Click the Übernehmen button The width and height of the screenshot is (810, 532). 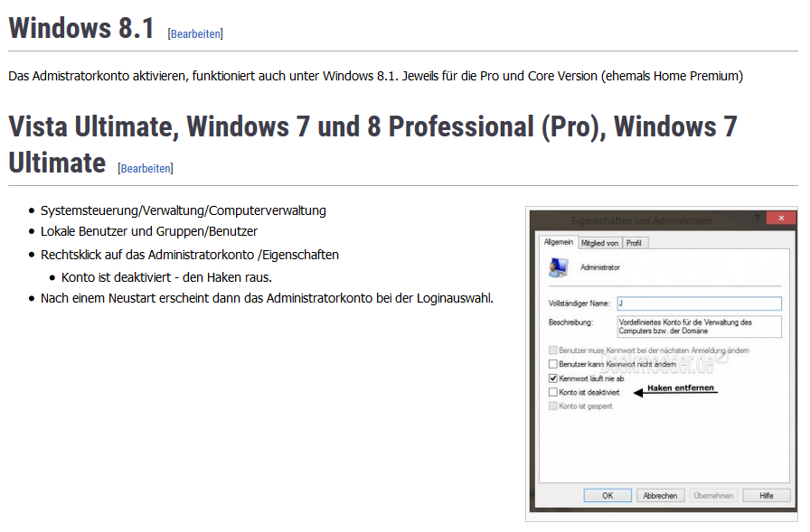point(713,495)
